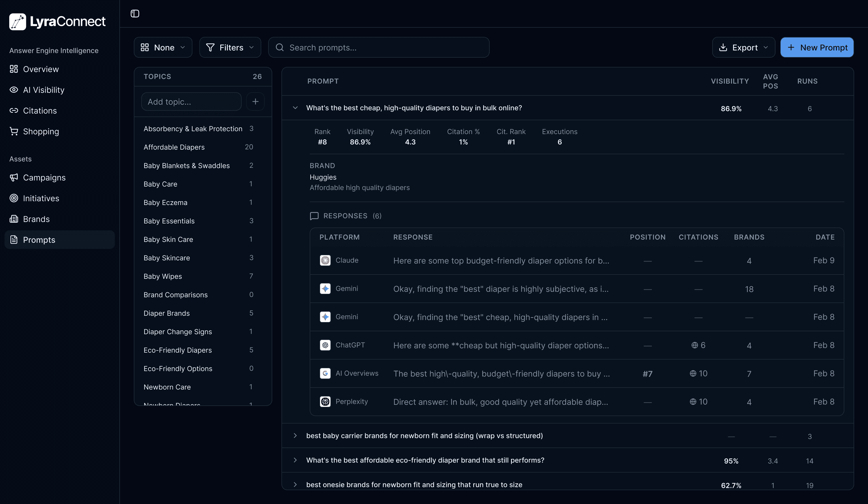Click the Perplexity platform icon
This screenshot has width=868, height=504.
(325, 401)
